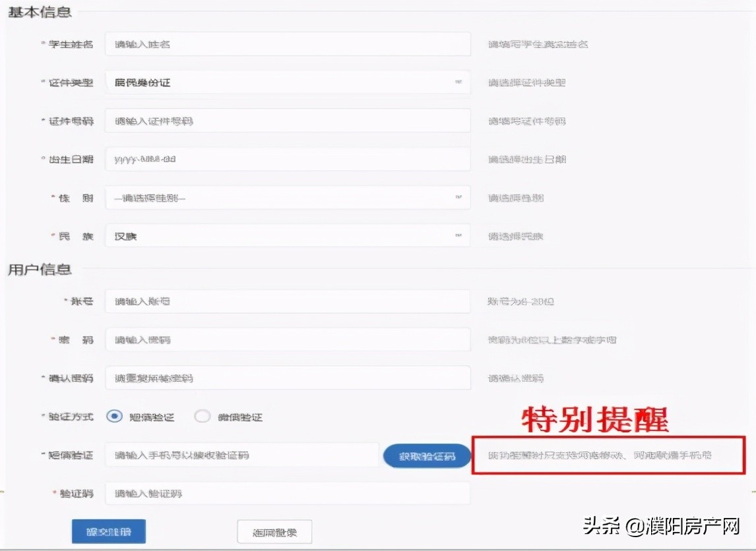Click the hint text beside 证件类型 dropdown
756x551 pixels.
(x=526, y=83)
